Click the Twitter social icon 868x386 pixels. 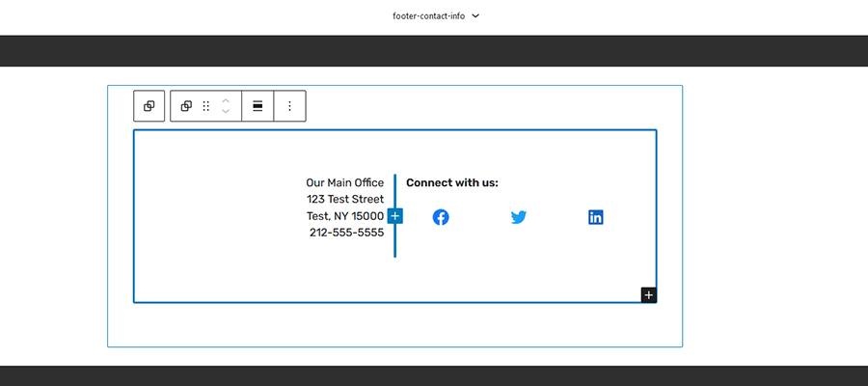click(519, 217)
